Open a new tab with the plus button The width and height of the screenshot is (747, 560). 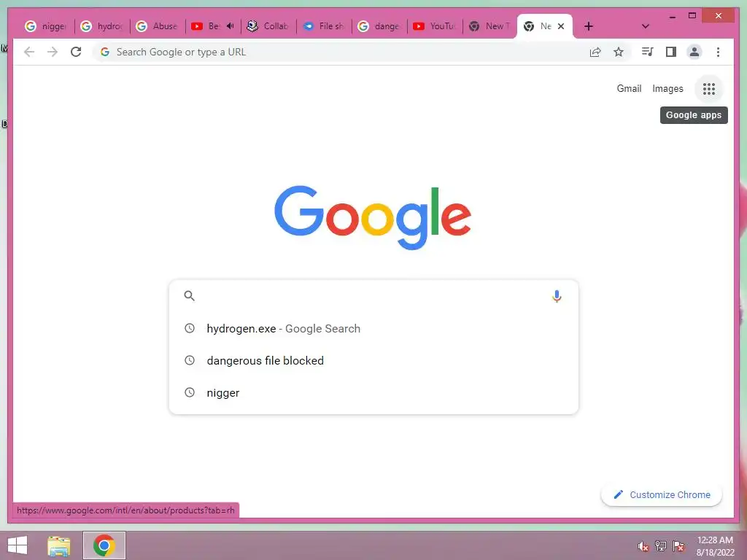589,26
